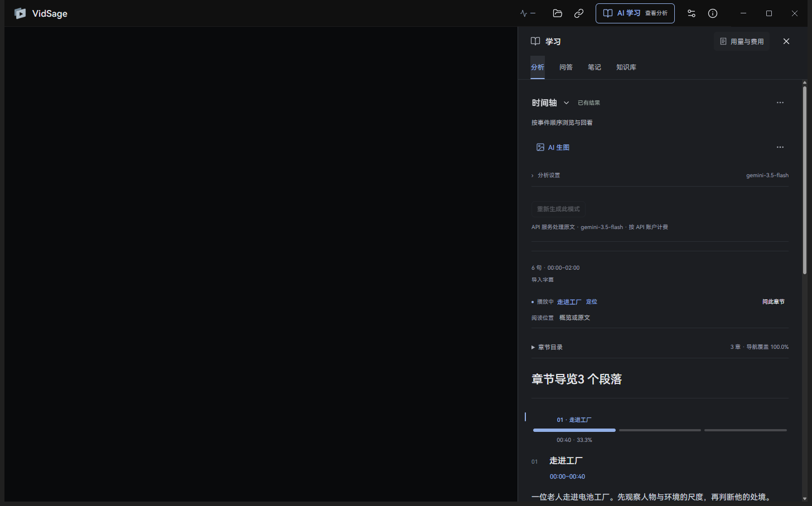Switch to the 分析 tab
Image resolution: width=812 pixels, height=506 pixels.
coord(538,67)
